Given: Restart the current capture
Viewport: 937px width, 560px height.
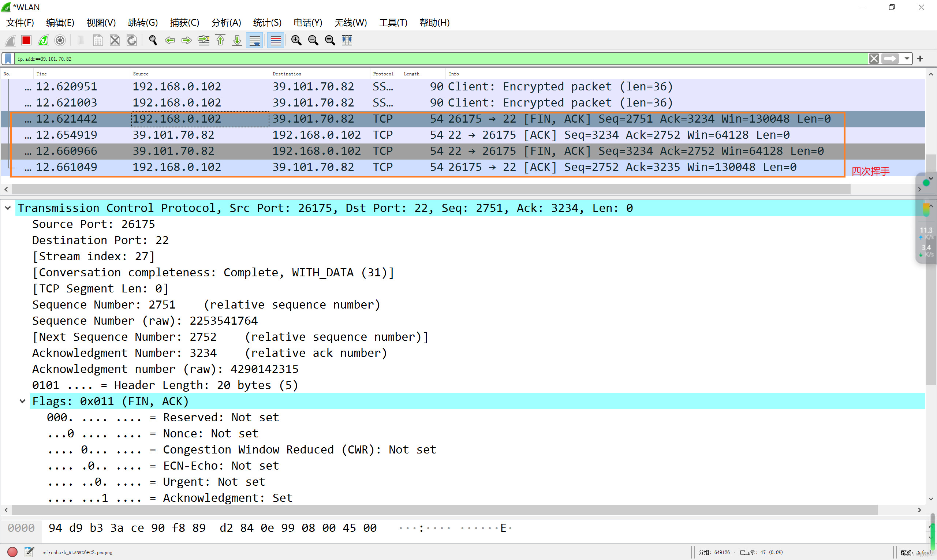Looking at the screenshot, I should [x=44, y=40].
